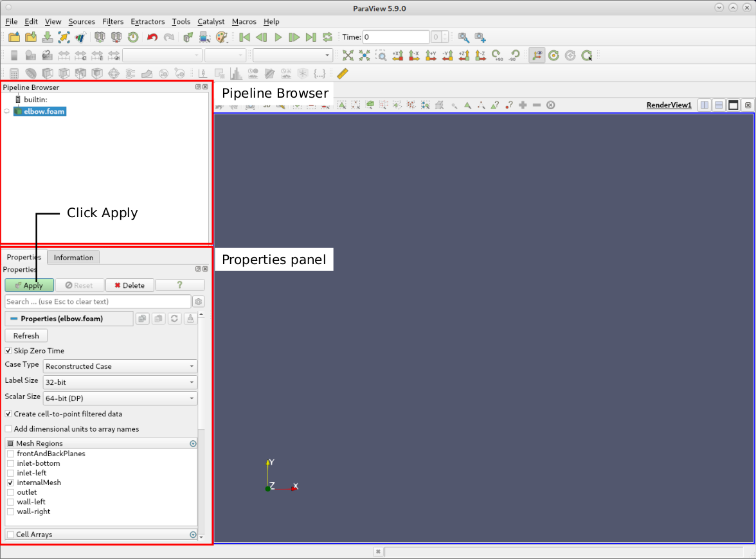
Task: Click the Zoom to Box icon
Action: pos(381,56)
